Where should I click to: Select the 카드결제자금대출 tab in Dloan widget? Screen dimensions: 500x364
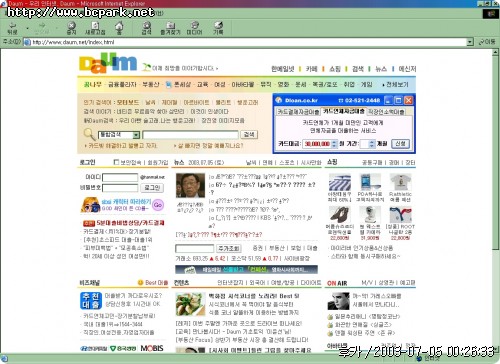tap(298, 112)
